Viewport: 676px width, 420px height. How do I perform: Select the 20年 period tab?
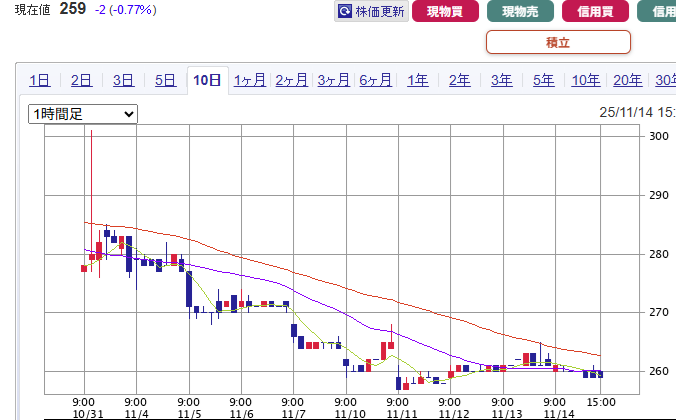[628, 81]
